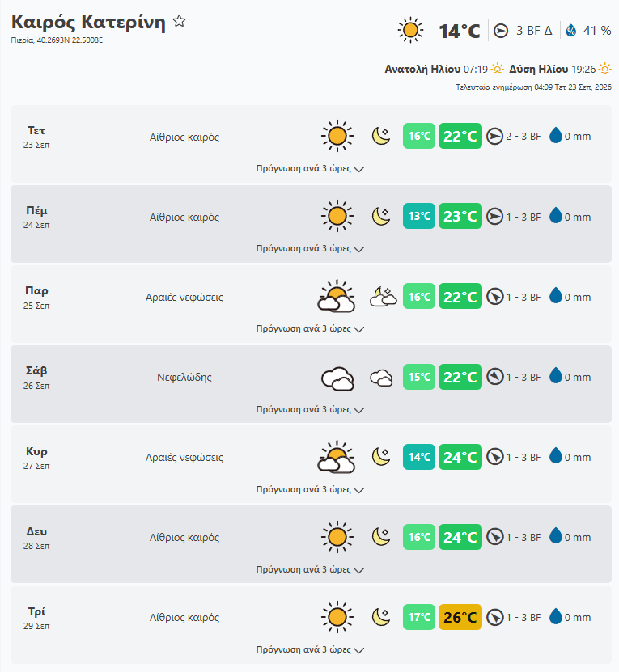619x672 pixels.
Task: Select the Κυρ 27 Σεπ day label
Action: coord(36,457)
